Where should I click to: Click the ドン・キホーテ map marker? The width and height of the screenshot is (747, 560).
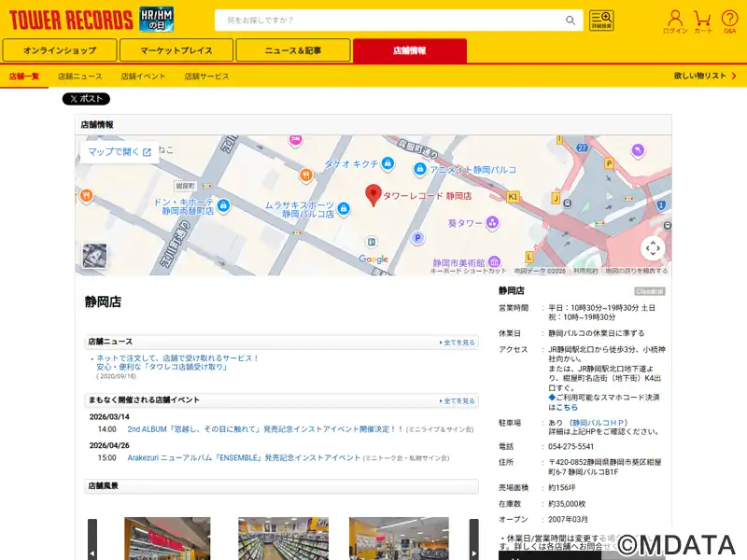click(x=223, y=205)
